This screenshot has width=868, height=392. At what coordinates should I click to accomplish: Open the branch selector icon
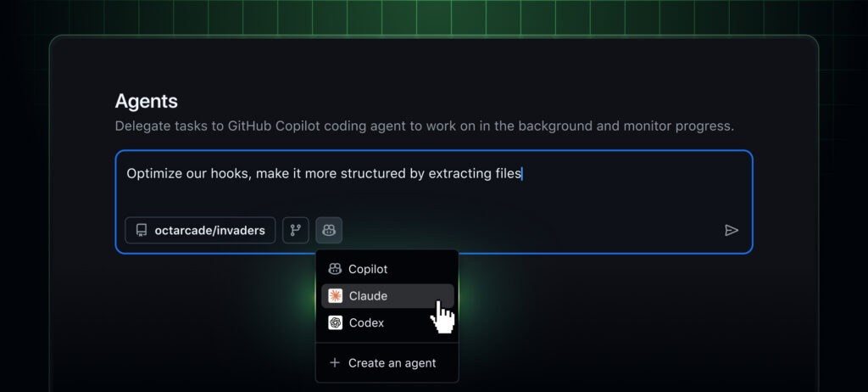[296, 230]
